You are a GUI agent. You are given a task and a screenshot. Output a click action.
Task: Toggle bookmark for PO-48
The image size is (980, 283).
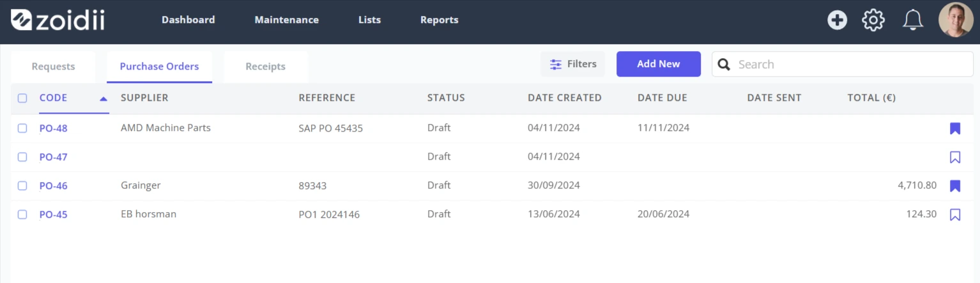[x=955, y=128]
